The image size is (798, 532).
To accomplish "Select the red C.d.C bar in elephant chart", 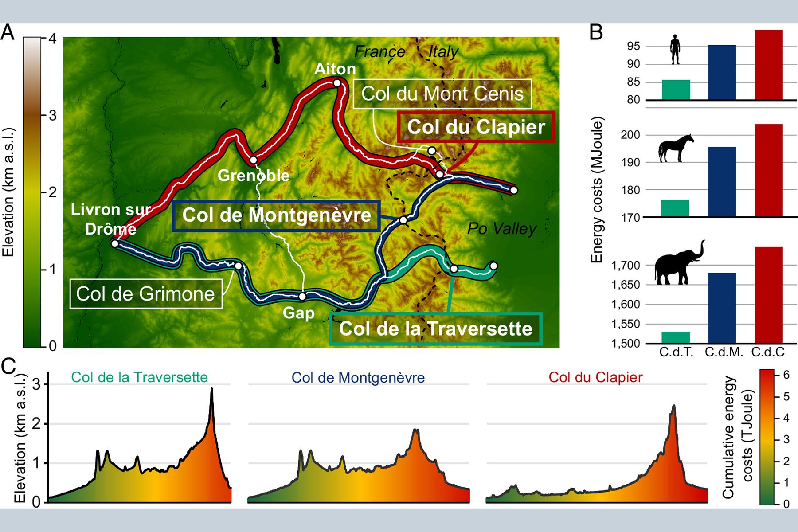I will [x=769, y=295].
